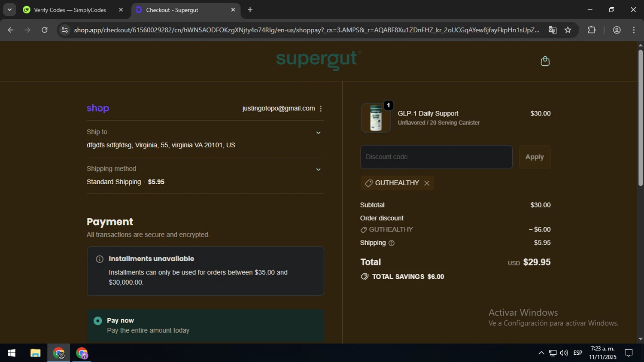Expand the Ship to address section
This screenshot has height=362, width=644.
318,133
